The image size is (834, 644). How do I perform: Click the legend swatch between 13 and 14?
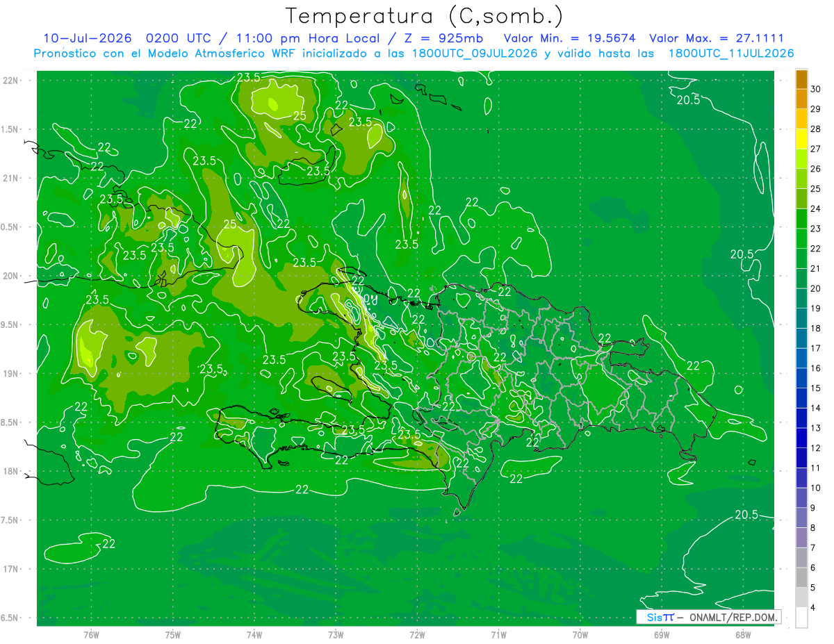click(801, 418)
